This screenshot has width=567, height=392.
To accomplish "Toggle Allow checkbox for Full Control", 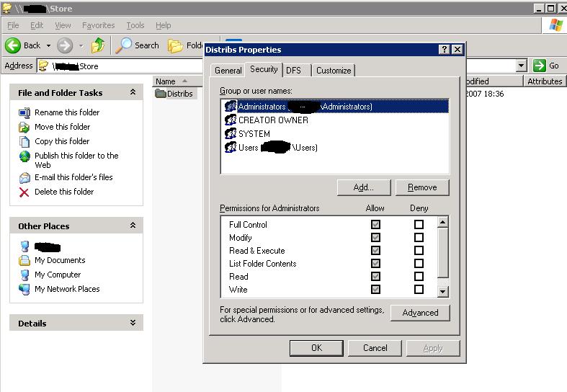I will point(375,225).
